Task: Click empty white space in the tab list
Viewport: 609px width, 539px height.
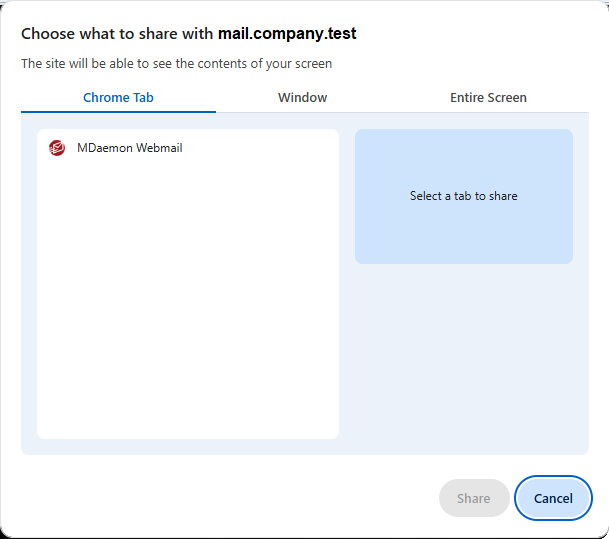Action: tap(187, 300)
